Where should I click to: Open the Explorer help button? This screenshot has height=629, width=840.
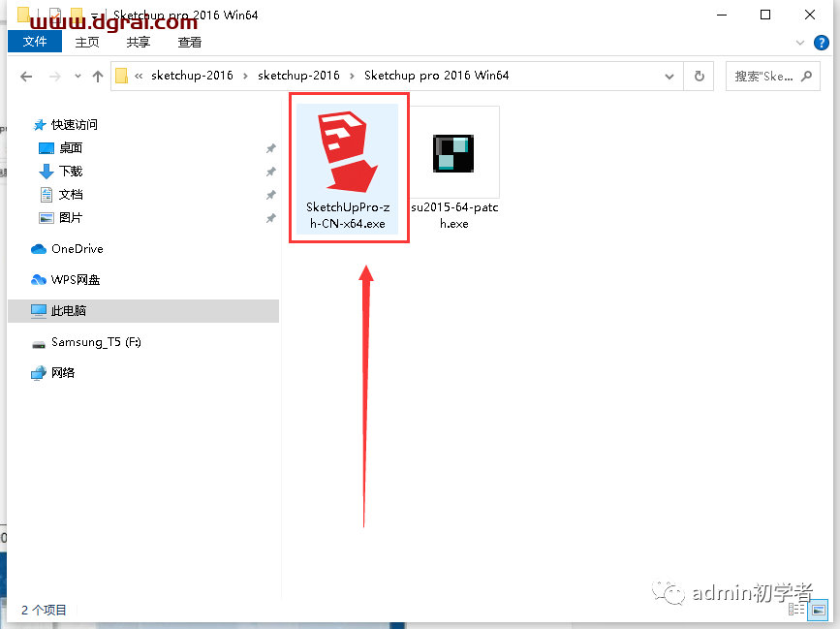[822, 43]
